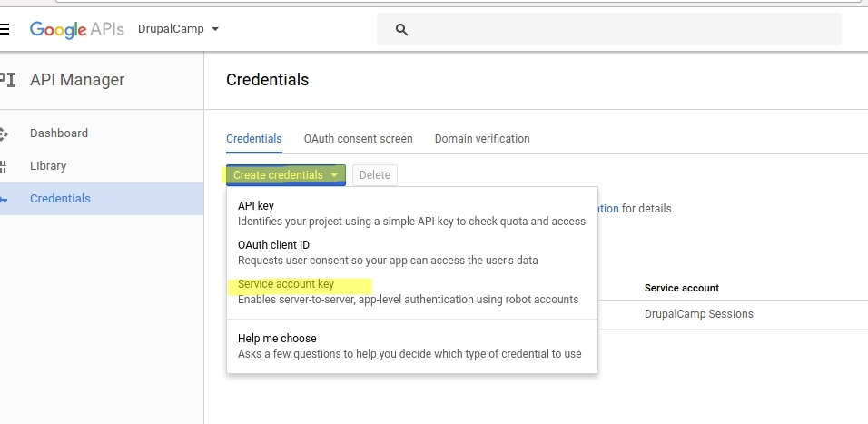Click the Google APIs logo

click(77, 29)
